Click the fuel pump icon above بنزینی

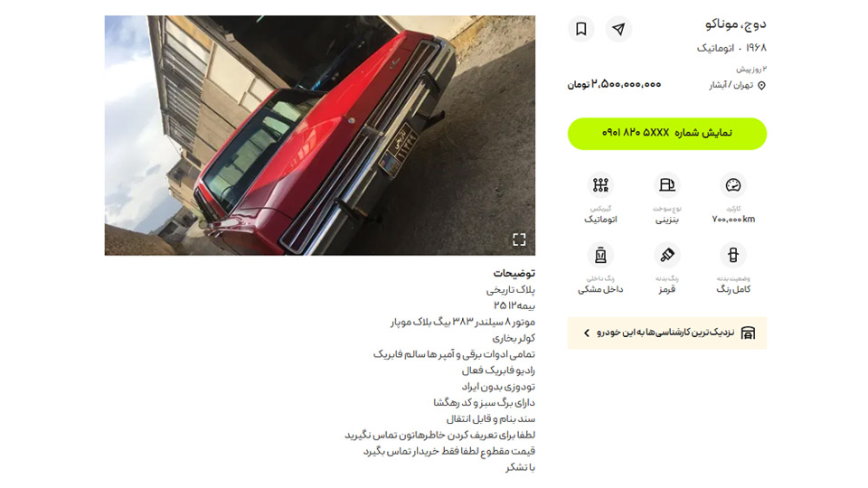point(666,184)
